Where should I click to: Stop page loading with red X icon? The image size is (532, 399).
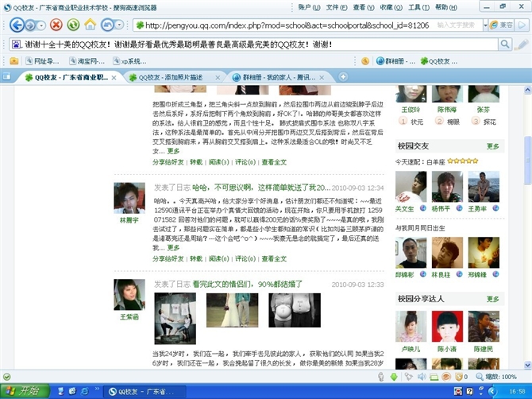coord(56,25)
